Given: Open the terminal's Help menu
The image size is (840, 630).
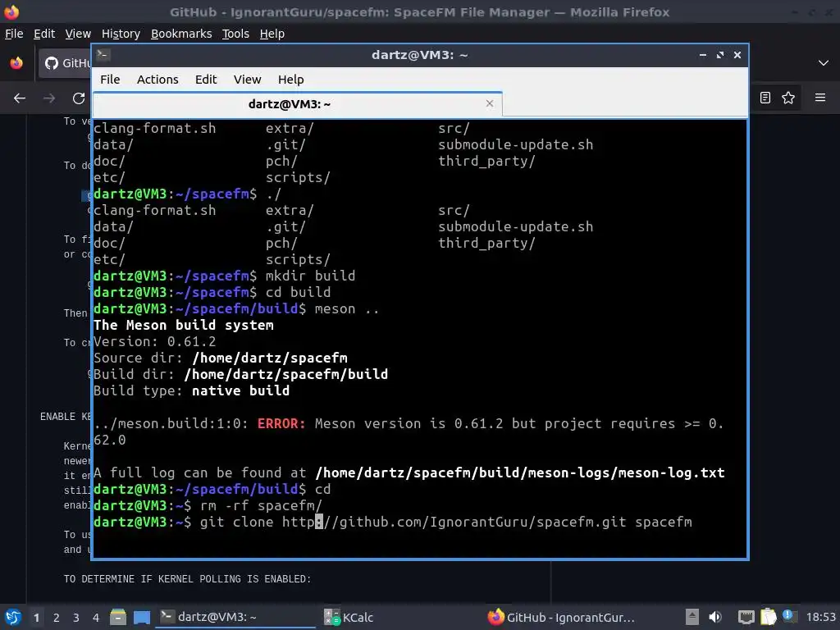Looking at the screenshot, I should point(291,80).
